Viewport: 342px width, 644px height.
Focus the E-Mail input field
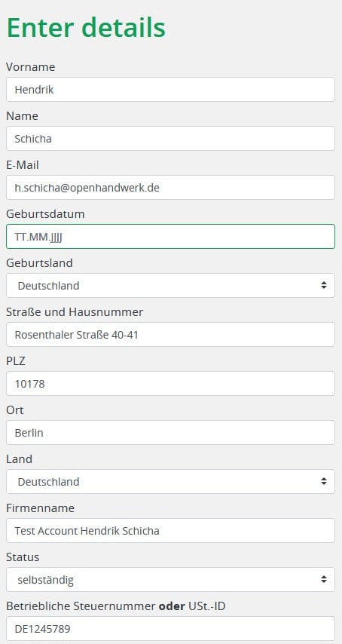pos(170,187)
